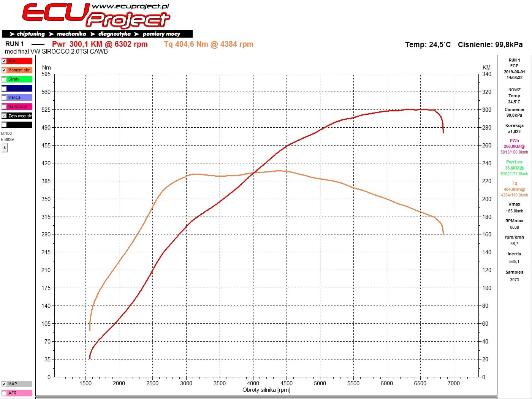532x399 pixels.
Task: Click the date "2019-08-01" in the run info
Action: [515, 72]
